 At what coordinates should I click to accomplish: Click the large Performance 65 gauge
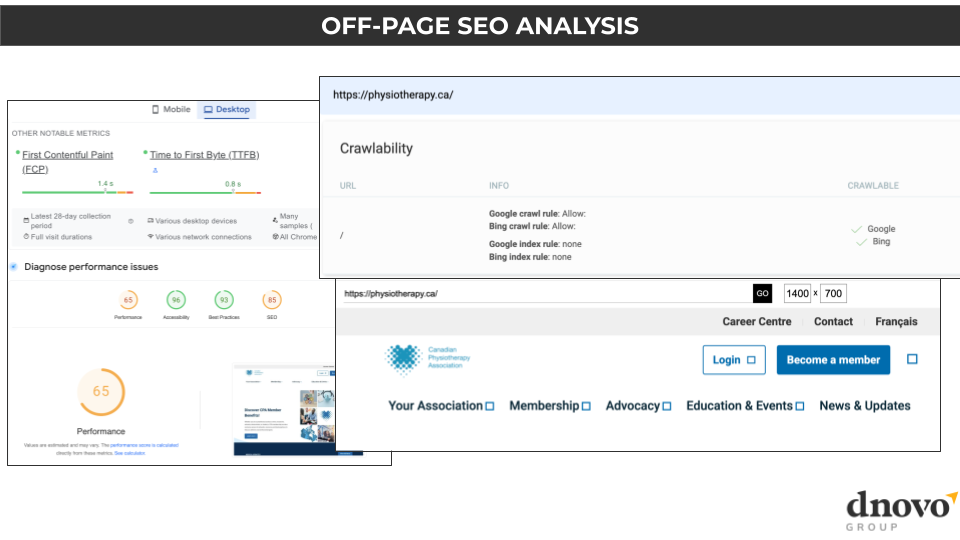pyautogui.click(x=101, y=391)
